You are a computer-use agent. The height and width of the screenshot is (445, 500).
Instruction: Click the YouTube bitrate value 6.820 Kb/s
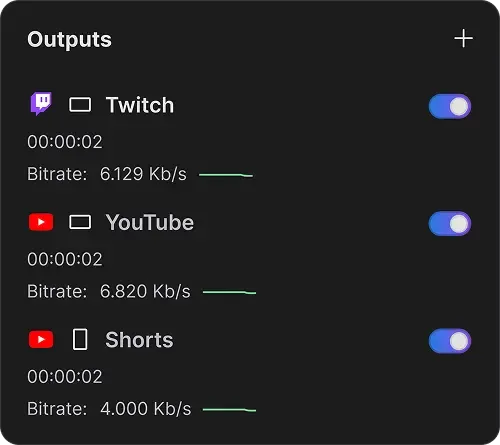(145, 291)
